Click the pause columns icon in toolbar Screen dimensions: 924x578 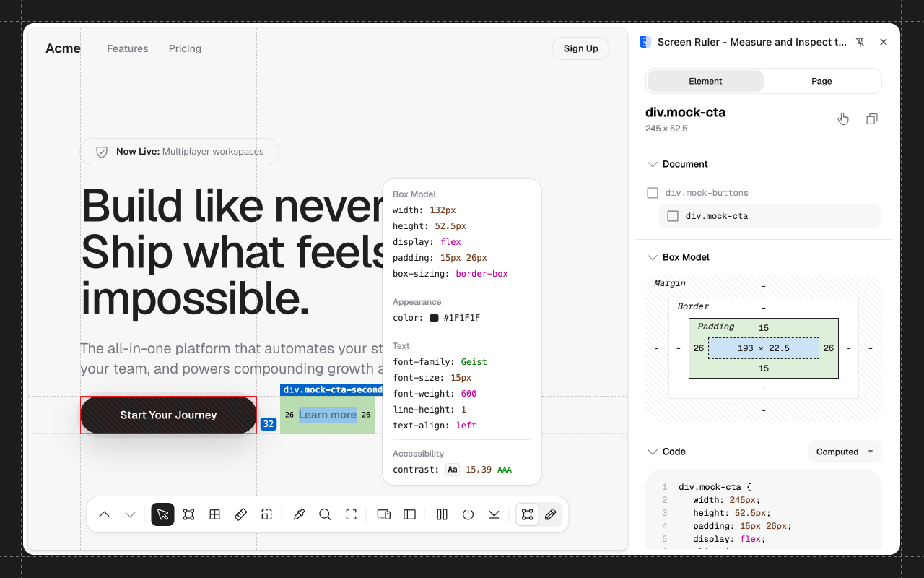[x=442, y=514]
